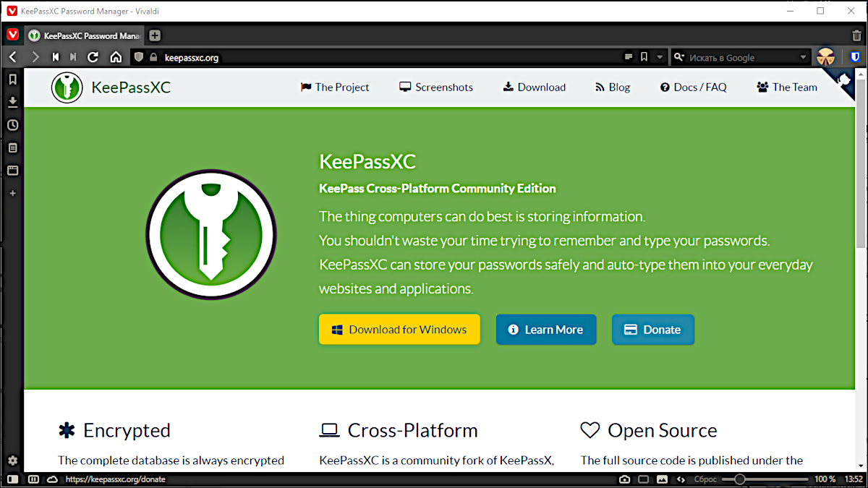Open the Notes panel in the sidebar

(12, 147)
